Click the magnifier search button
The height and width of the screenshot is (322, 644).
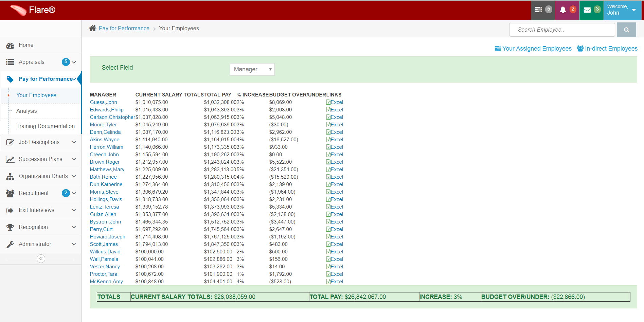[x=626, y=30]
